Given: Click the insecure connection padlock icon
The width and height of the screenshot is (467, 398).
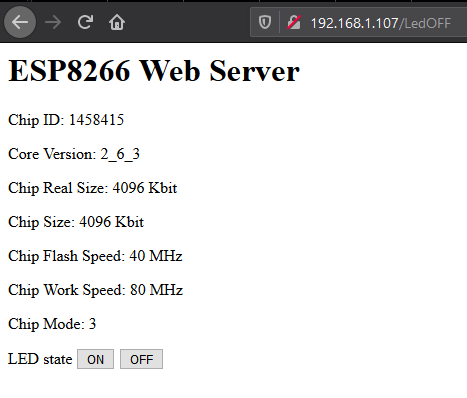Looking at the screenshot, I should (294, 23).
